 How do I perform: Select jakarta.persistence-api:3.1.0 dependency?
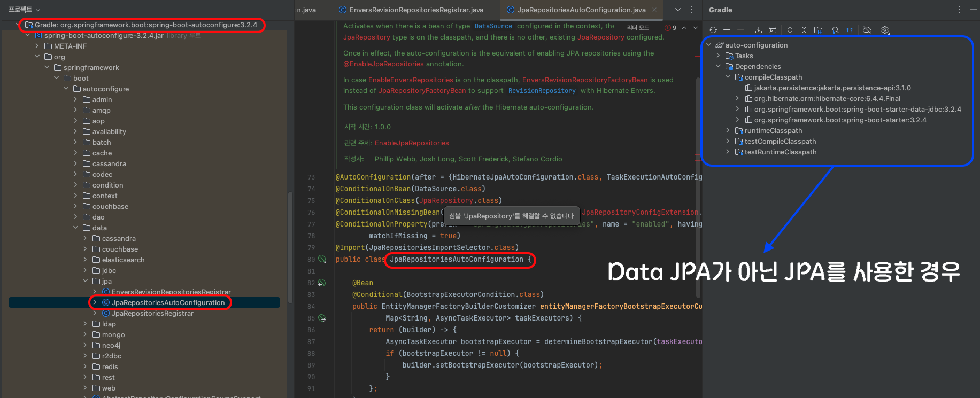(x=832, y=88)
